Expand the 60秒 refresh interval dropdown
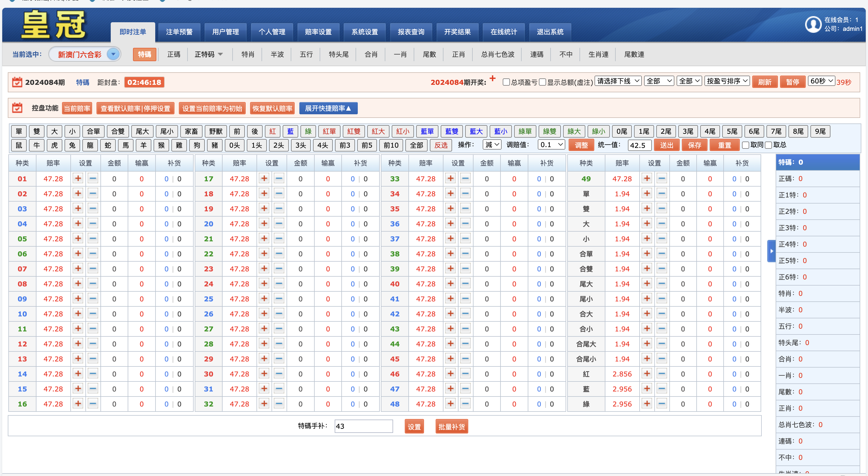This screenshot has width=868, height=476. pos(821,81)
